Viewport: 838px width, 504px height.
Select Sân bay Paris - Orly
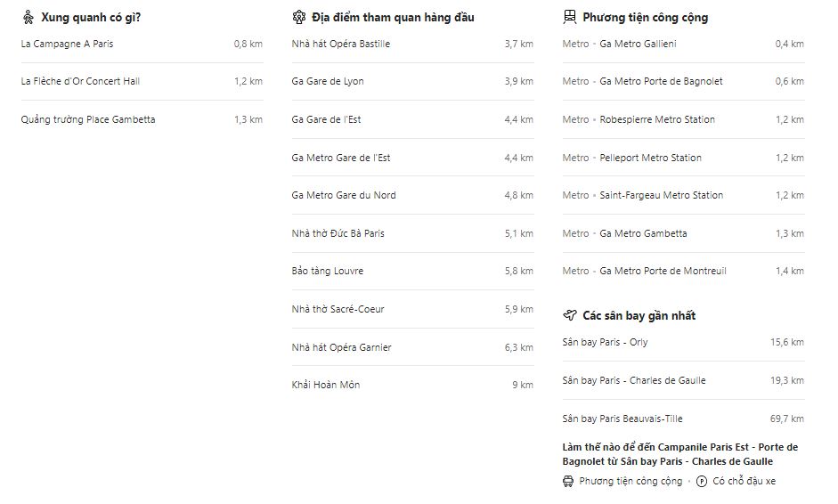(x=606, y=342)
